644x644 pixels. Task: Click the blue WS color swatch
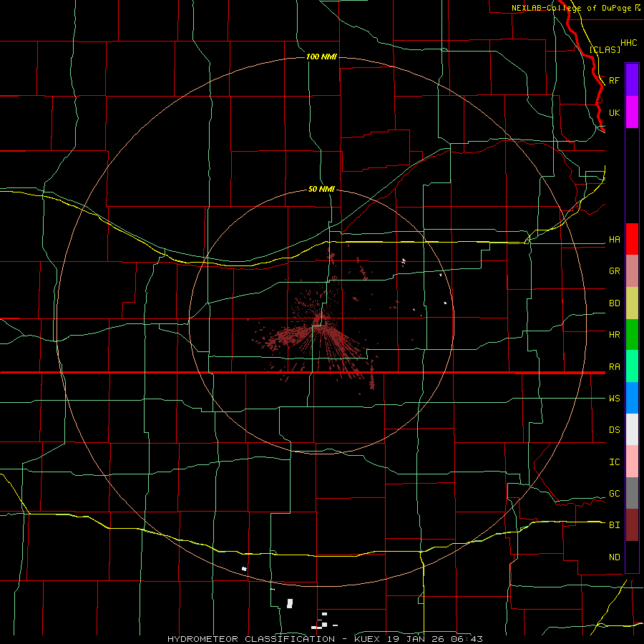[x=632, y=398]
